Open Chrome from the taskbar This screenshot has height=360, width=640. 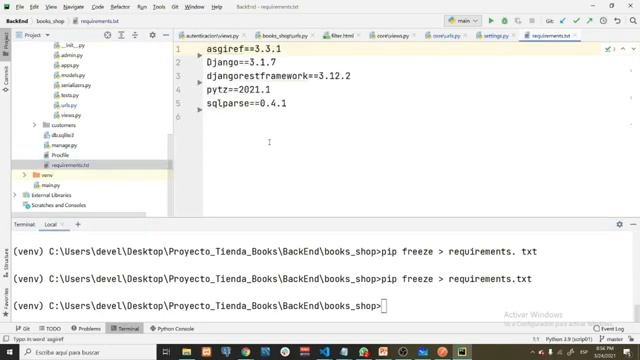246,351
